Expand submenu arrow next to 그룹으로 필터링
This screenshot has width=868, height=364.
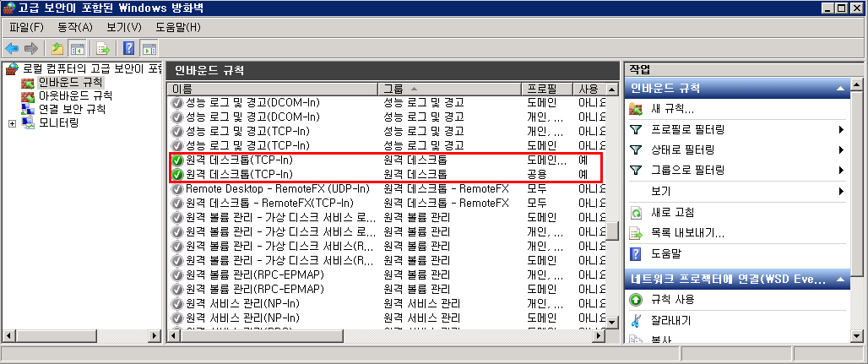point(842,170)
